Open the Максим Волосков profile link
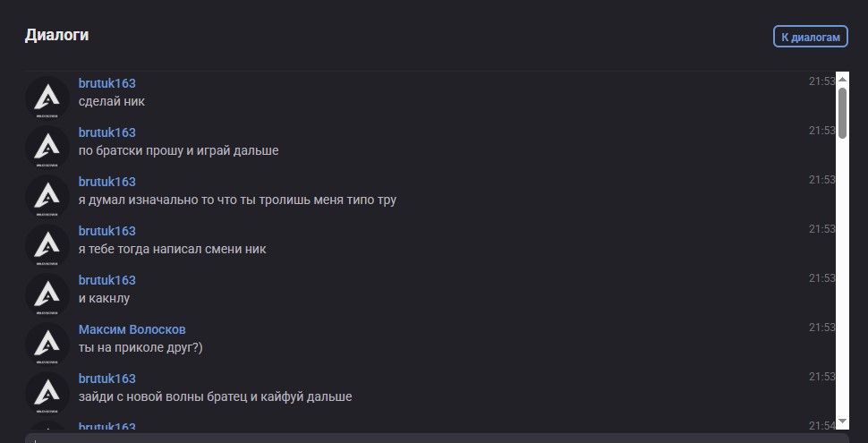 point(132,329)
